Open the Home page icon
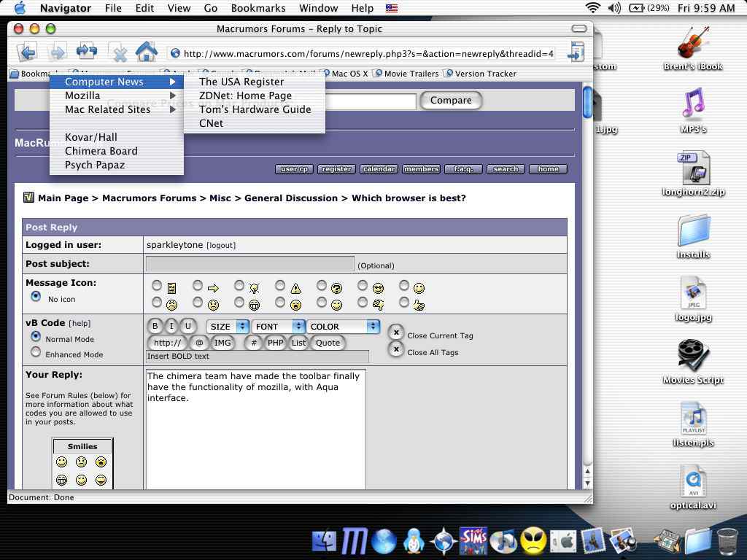This screenshot has height=560, width=747. point(146,51)
